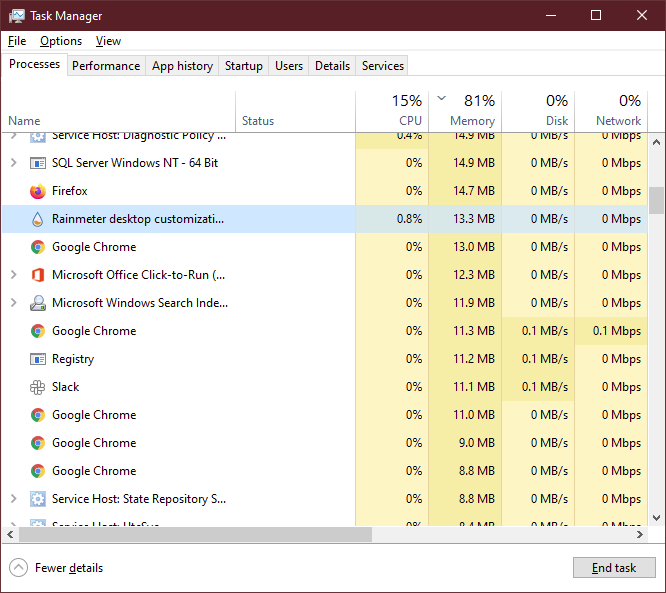Click Chrome icon in the 11.0 MB row
This screenshot has width=666, height=593.
coord(38,415)
